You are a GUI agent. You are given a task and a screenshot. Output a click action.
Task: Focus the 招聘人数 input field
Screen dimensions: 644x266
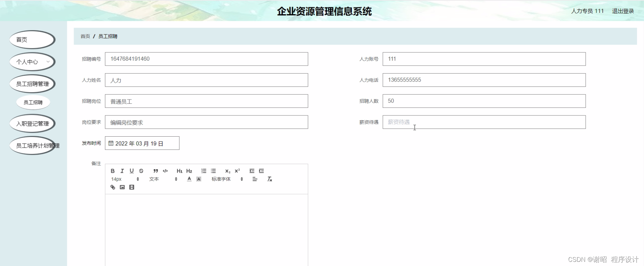[484, 101]
